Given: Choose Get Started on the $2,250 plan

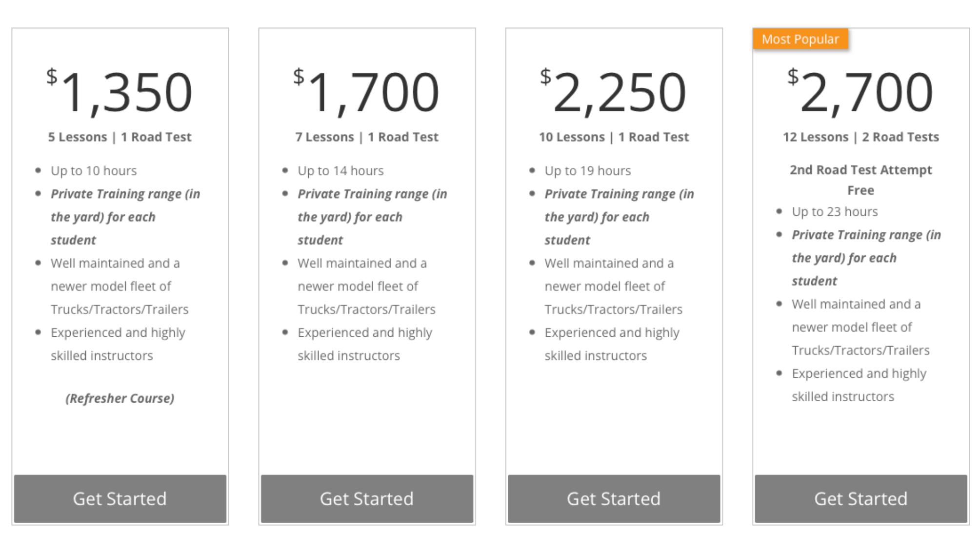Looking at the screenshot, I should 614,498.
